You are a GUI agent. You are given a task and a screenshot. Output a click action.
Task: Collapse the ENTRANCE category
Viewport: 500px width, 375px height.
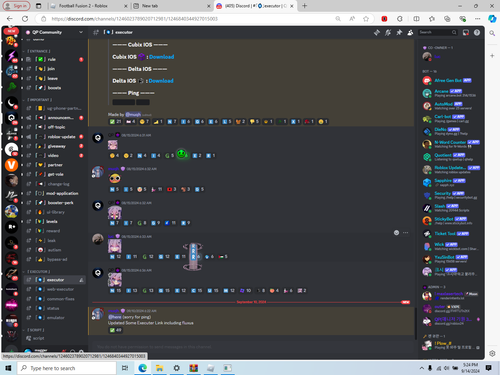(37, 51)
